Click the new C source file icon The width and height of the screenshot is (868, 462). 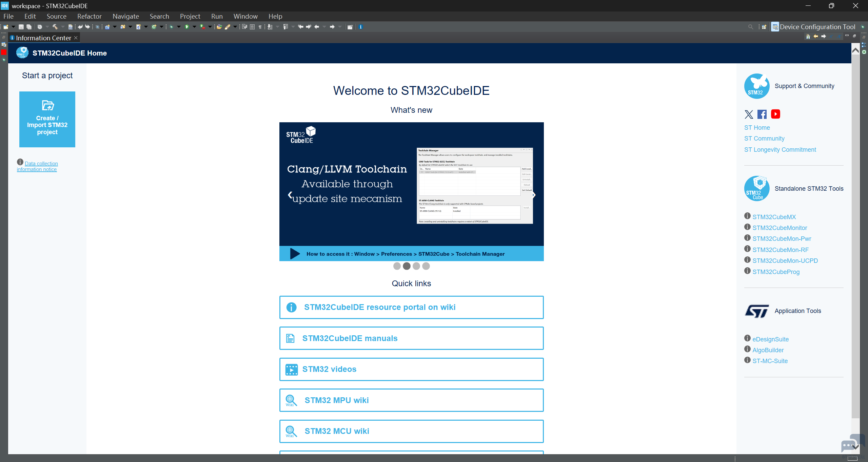pos(138,27)
